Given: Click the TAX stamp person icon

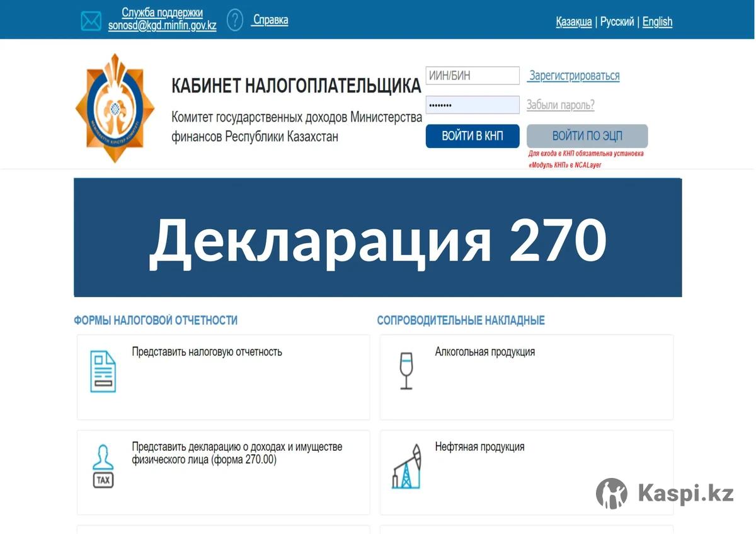Looking at the screenshot, I should click(103, 467).
